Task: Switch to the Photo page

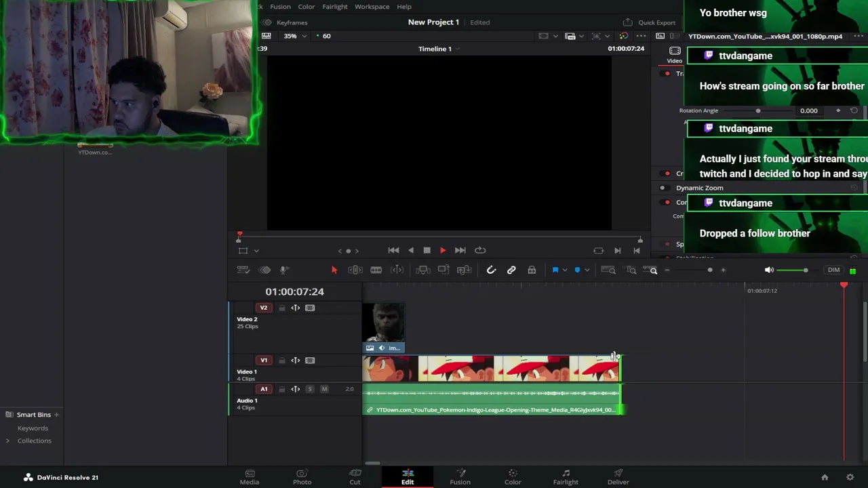Action: click(x=302, y=477)
